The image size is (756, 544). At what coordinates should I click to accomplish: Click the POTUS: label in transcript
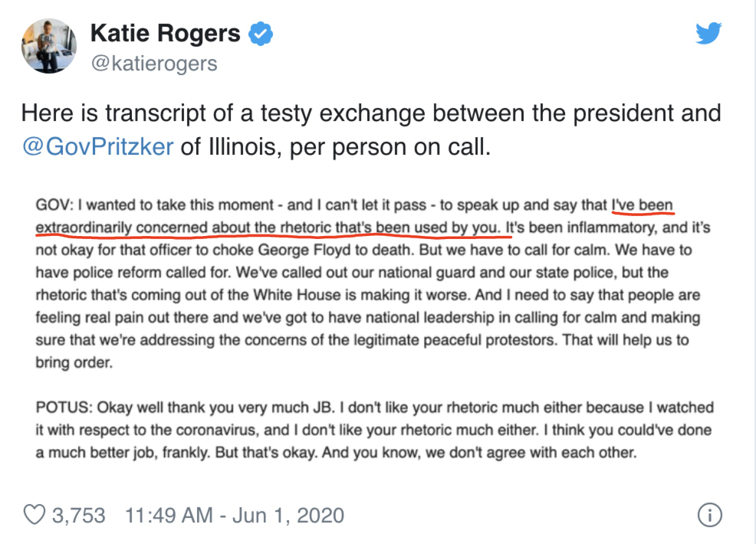click(64, 407)
